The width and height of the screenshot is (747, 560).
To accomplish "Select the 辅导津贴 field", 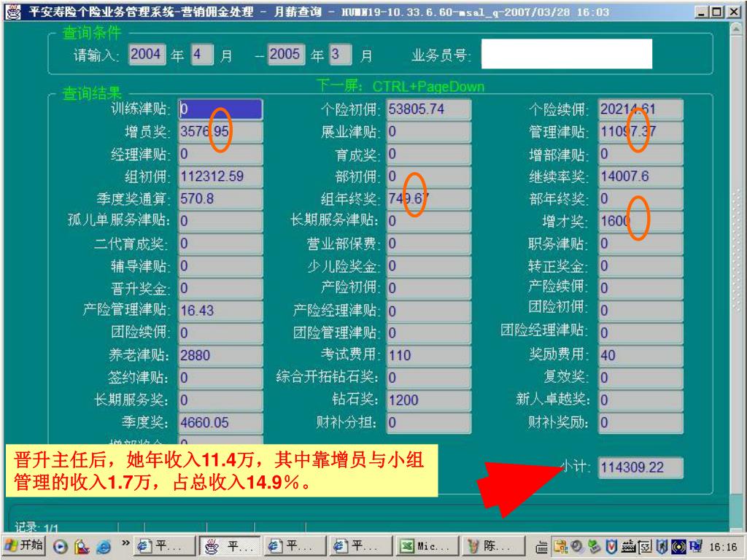I will tap(220, 266).
